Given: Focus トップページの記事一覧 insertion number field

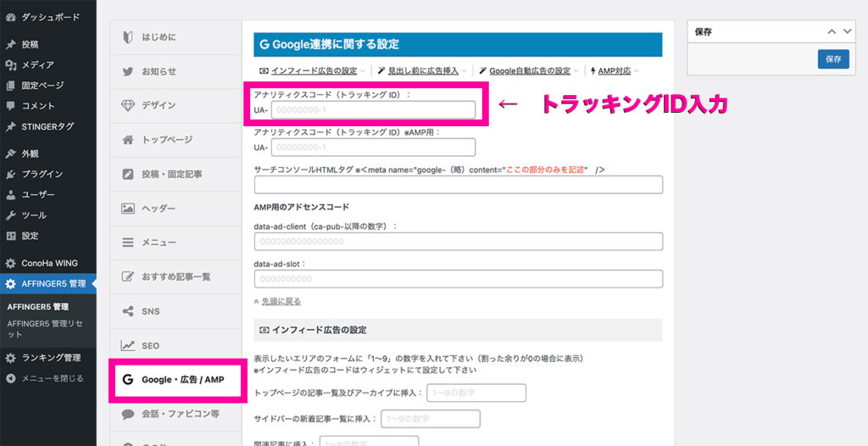Looking at the screenshot, I should [476, 393].
